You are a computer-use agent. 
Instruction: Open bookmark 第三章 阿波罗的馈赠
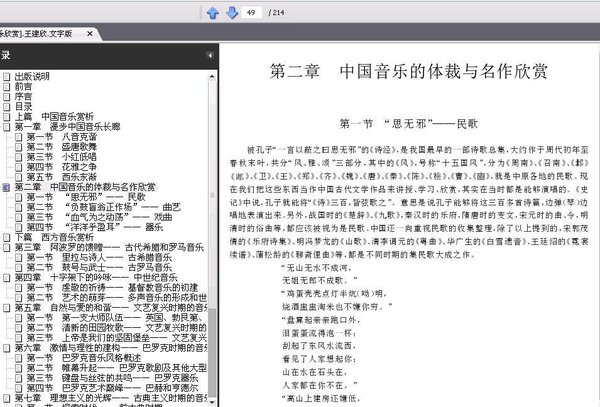point(109,247)
